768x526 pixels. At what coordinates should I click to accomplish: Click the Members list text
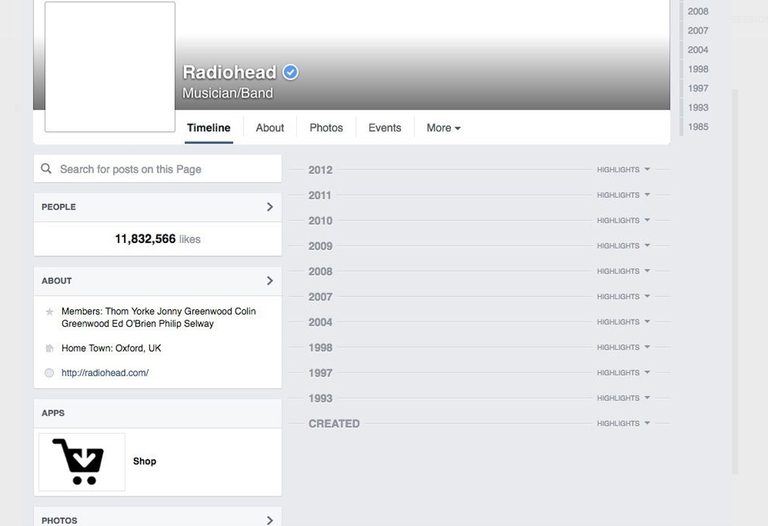[159, 317]
